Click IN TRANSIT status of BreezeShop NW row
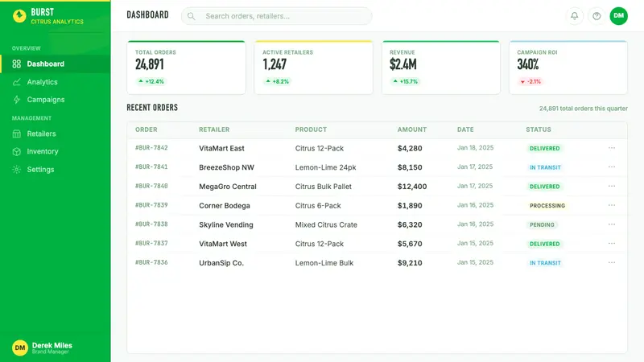This screenshot has width=644, height=362. (x=545, y=167)
